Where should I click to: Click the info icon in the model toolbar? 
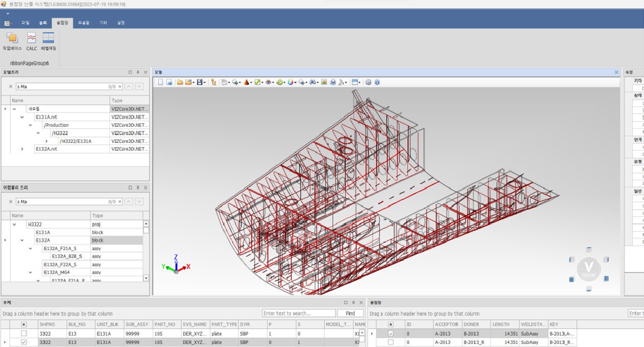pos(377,82)
